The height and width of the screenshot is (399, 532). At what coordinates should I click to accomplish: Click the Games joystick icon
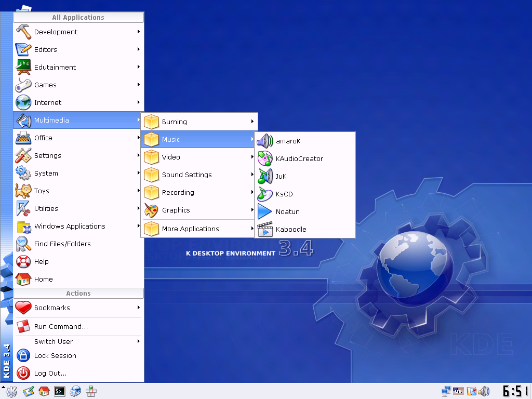[x=23, y=85]
